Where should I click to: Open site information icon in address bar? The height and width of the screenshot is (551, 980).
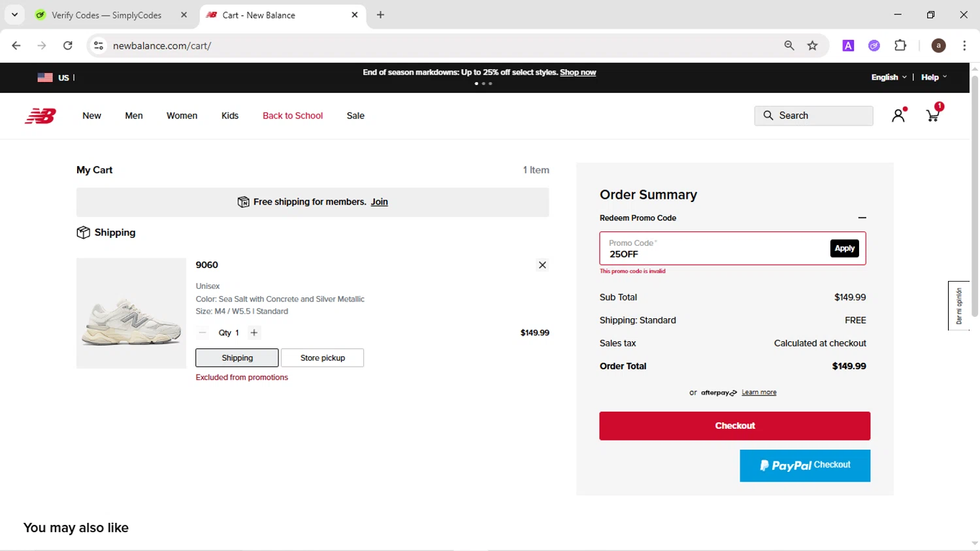[99, 46]
